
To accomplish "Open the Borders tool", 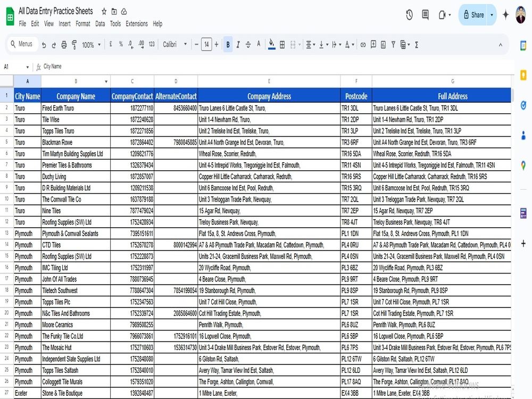I will (282, 45).
